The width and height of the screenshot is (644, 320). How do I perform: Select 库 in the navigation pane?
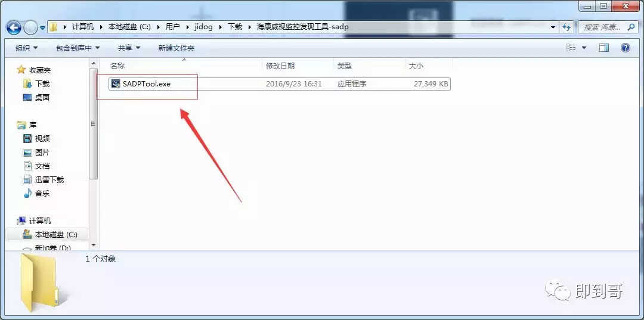pos(32,125)
